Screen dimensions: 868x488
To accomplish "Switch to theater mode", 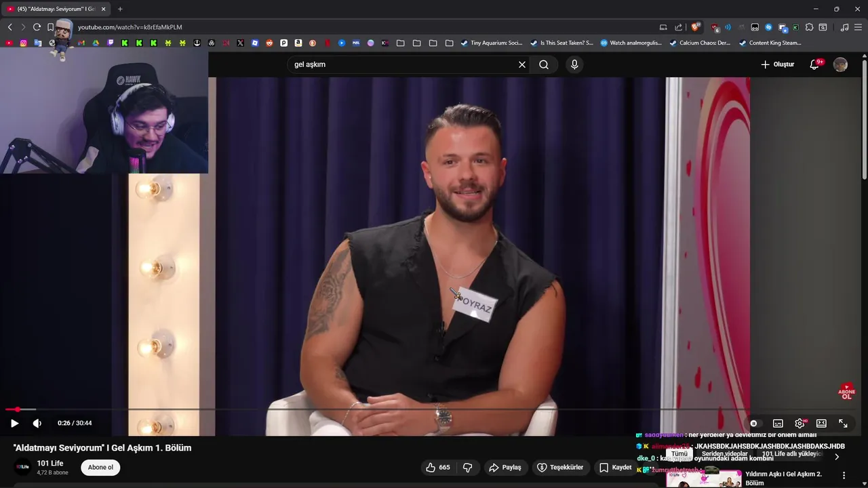I will tap(821, 423).
